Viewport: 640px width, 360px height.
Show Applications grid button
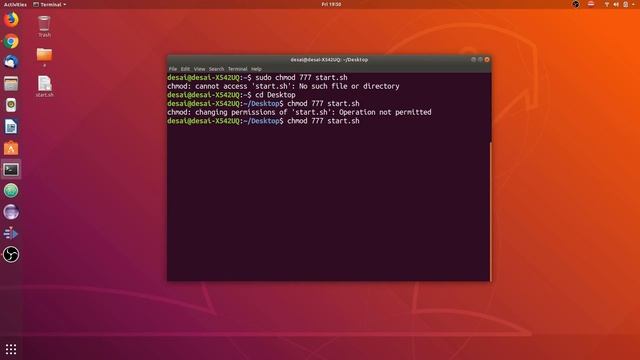(11, 349)
